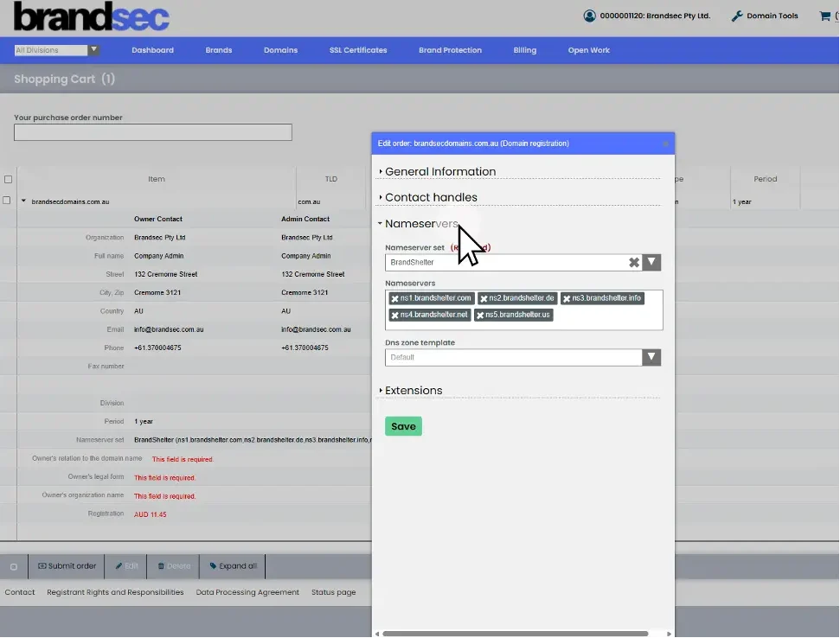Viewport: 840px width, 638px height.
Task: Open the Brand Protection menu
Action: tap(450, 50)
